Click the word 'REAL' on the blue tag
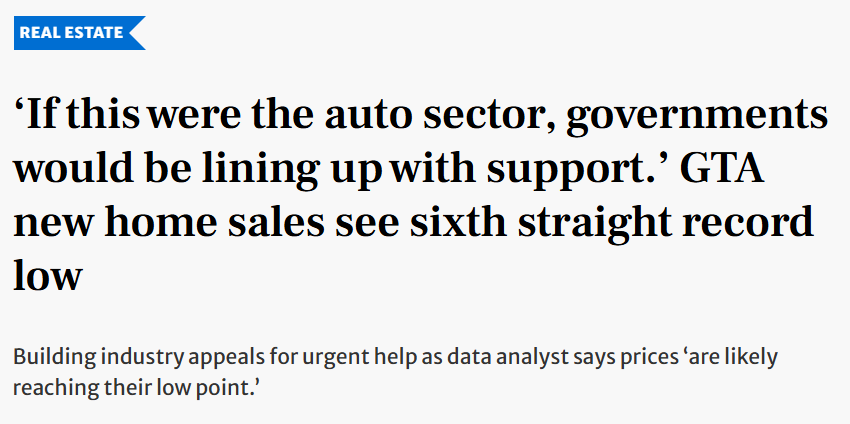The height and width of the screenshot is (424, 850). pos(38,33)
